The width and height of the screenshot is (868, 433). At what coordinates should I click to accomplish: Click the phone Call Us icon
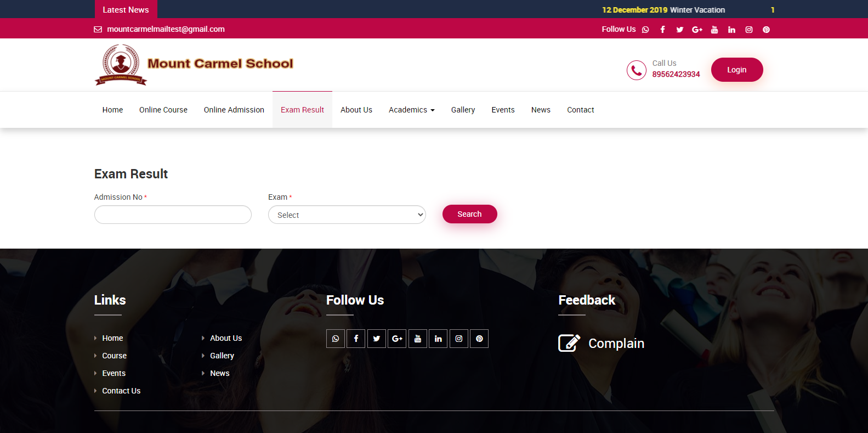[x=636, y=70]
